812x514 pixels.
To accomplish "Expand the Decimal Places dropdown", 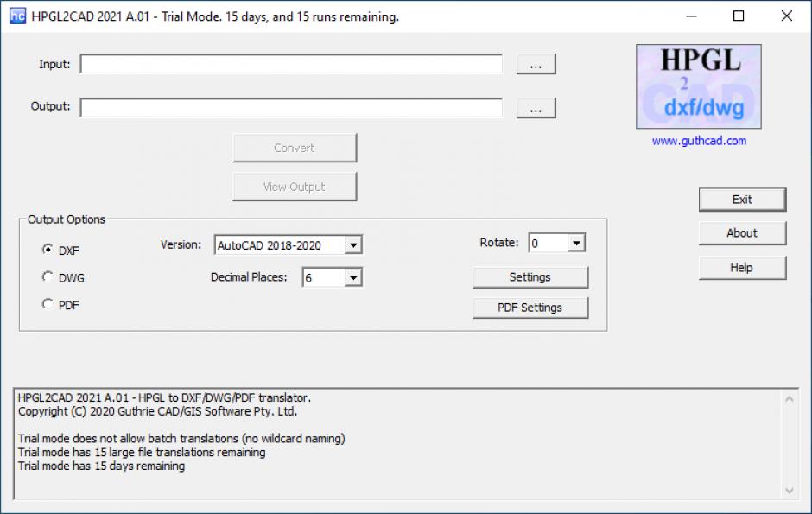I will (x=333, y=277).
